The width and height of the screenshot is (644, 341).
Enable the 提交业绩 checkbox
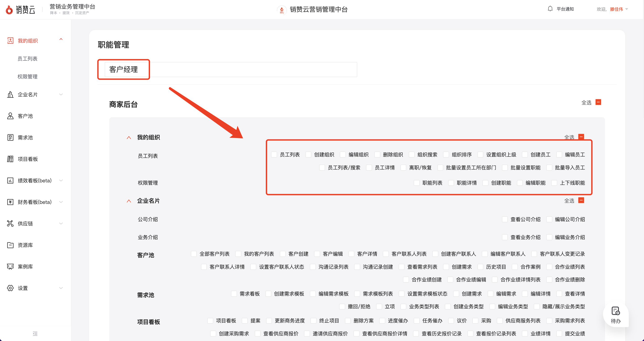pyautogui.click(x=559, y=334)
